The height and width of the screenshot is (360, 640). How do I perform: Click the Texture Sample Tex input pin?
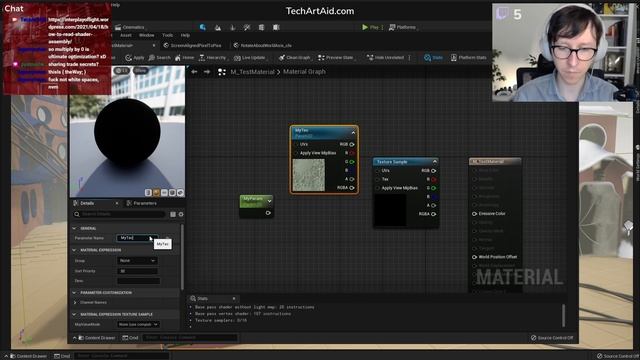click(x=378, y=179)
